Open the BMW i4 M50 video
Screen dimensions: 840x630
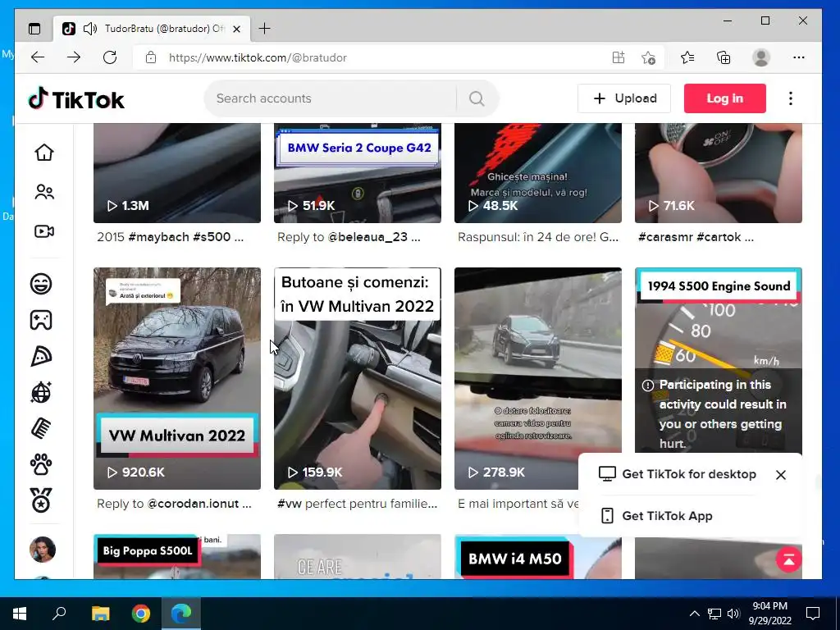(538, 557)
